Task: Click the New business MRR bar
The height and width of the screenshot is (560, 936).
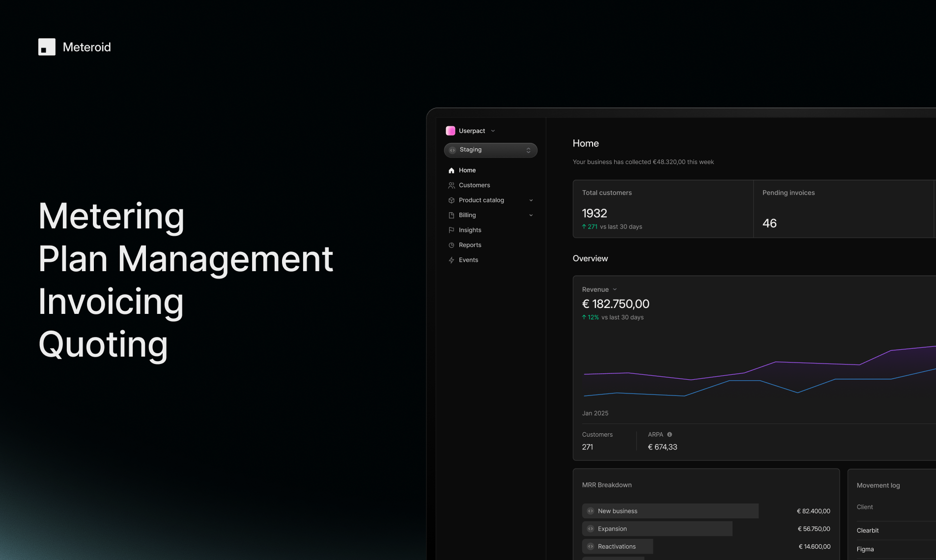Action: tap(670, 511)
